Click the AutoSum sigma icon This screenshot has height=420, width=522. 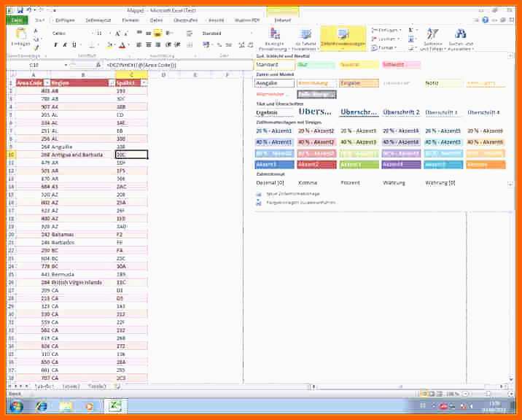click(410, 31)
